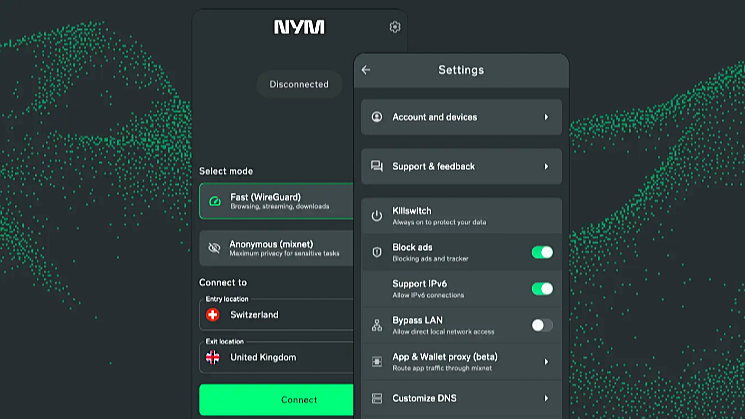Click the NYM logo
This screenshot has height=419, width=745.
pos(299,27)
